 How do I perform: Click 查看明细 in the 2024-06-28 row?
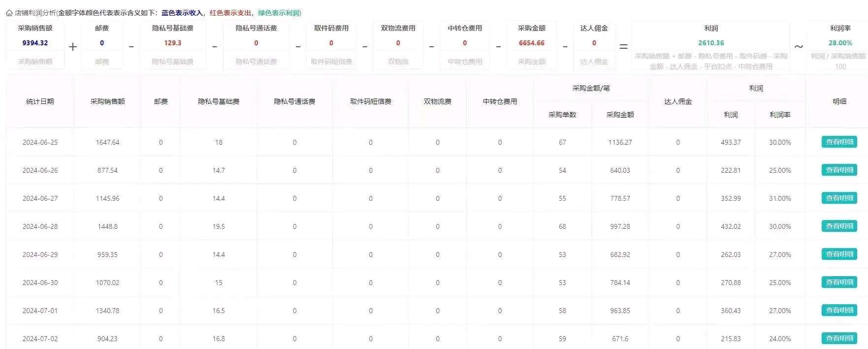839,226
